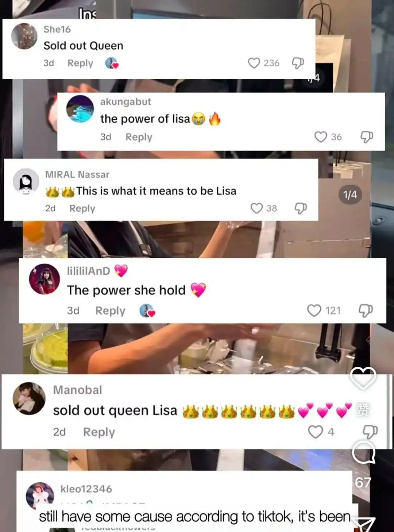Like Manobal's sold out queen Lisa comment

point(316,432)
